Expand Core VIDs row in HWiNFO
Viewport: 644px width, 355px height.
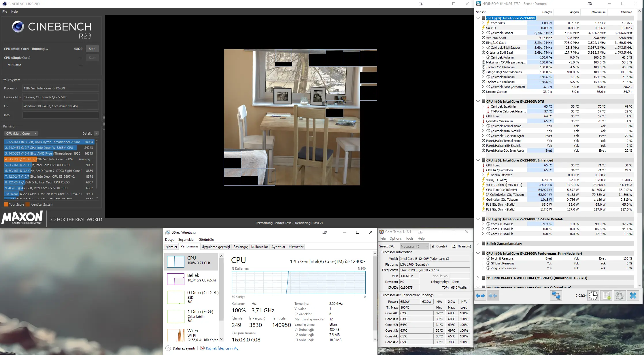pyautogui.click(x=483, y=23)
